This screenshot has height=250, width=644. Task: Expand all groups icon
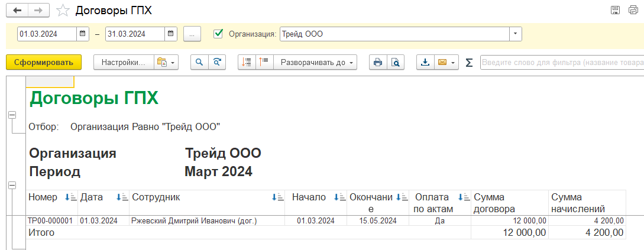[264, 63]
